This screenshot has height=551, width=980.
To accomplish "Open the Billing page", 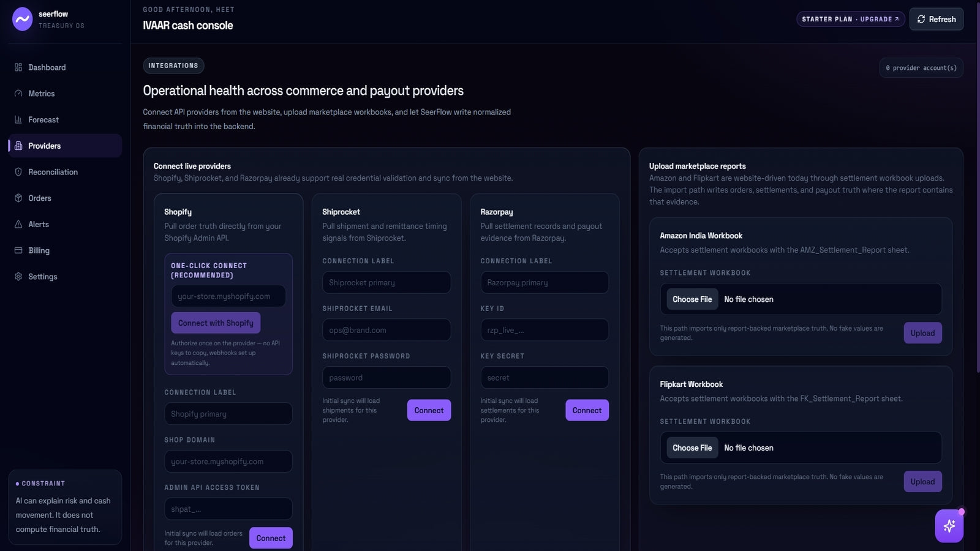I will 65,250.
